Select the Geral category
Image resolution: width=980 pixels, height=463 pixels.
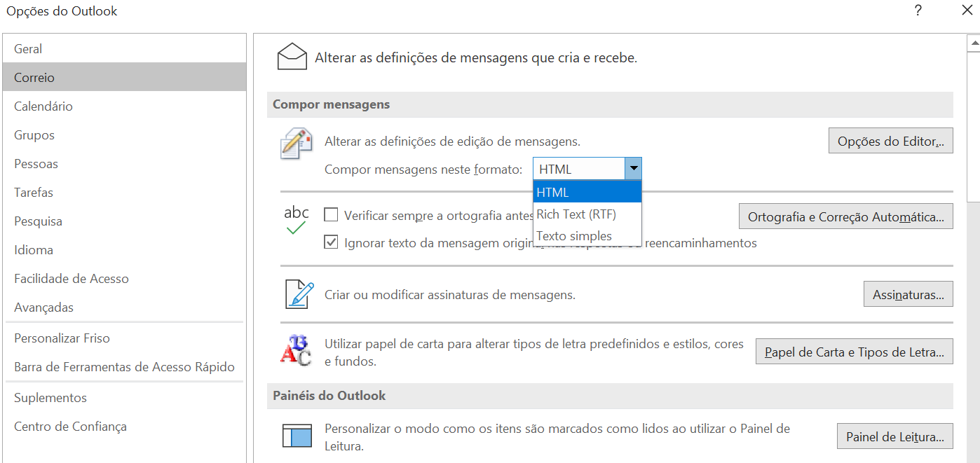pyautogui.click(x=124, y=48)
